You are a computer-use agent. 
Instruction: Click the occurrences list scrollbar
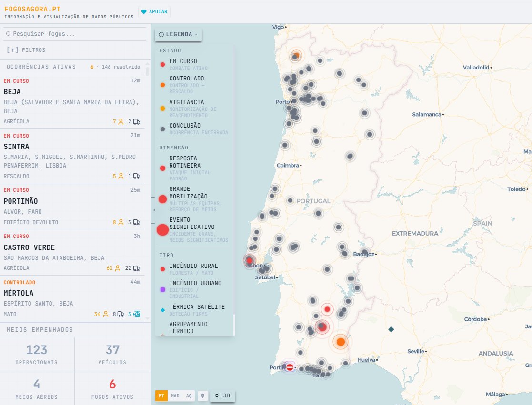pos(147,71)
